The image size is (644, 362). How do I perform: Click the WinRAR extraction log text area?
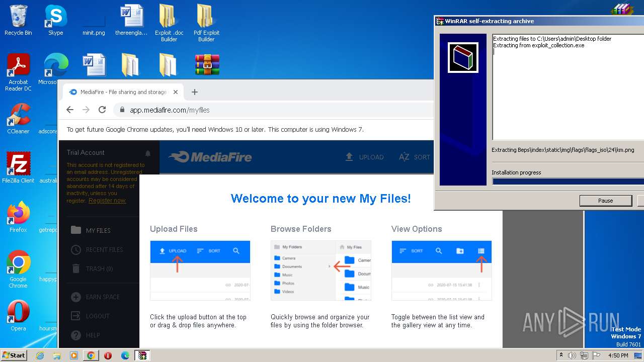point(568,87)
